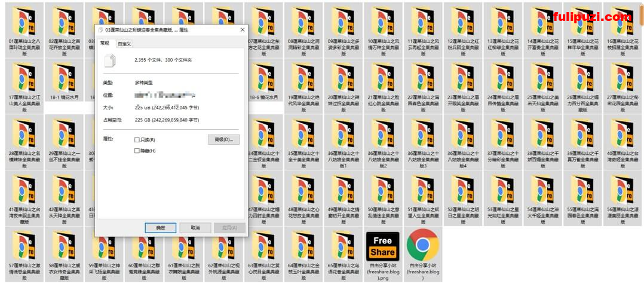
Task: Select folder 38蓬莱仙山
Action: click(542, 142)
